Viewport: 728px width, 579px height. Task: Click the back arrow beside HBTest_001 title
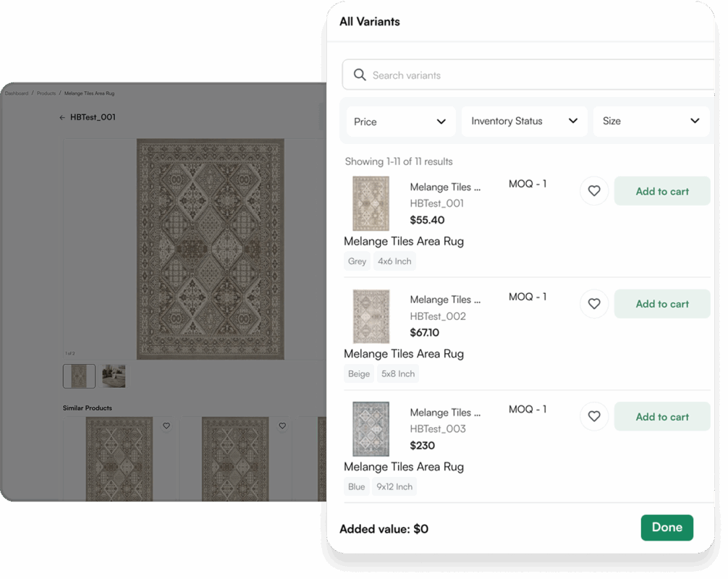click(62, 117)
